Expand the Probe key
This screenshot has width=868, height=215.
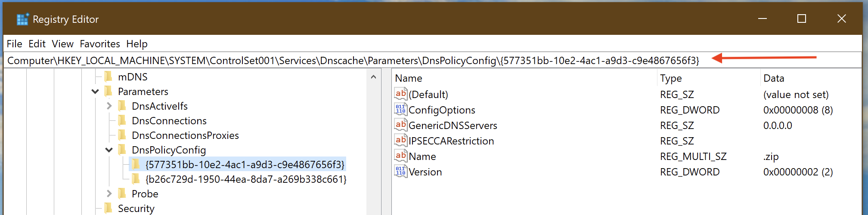point(109,194)
